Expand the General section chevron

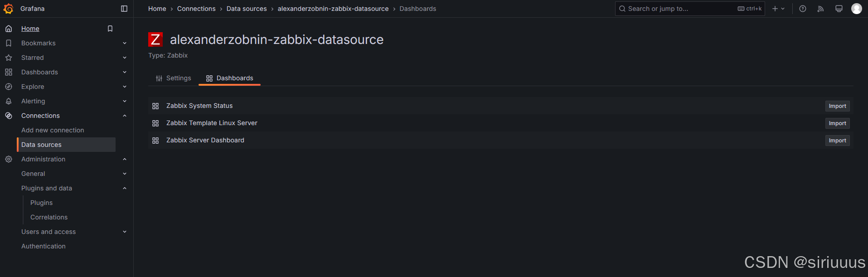125,174
